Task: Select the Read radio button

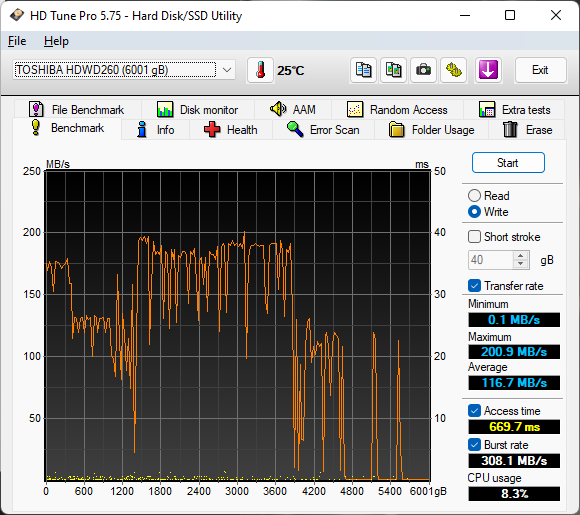Action: click(x=474, y=196)
